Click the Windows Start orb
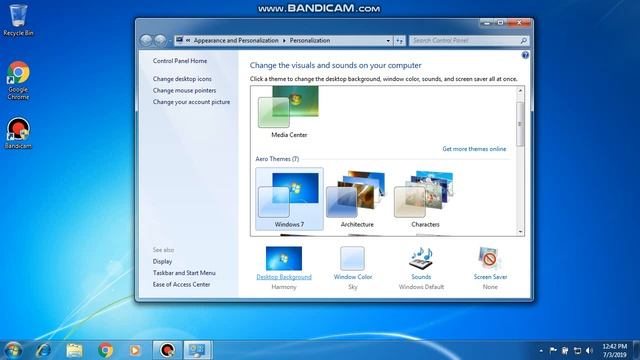The image size is (640, 360). [x=13, y=350]
